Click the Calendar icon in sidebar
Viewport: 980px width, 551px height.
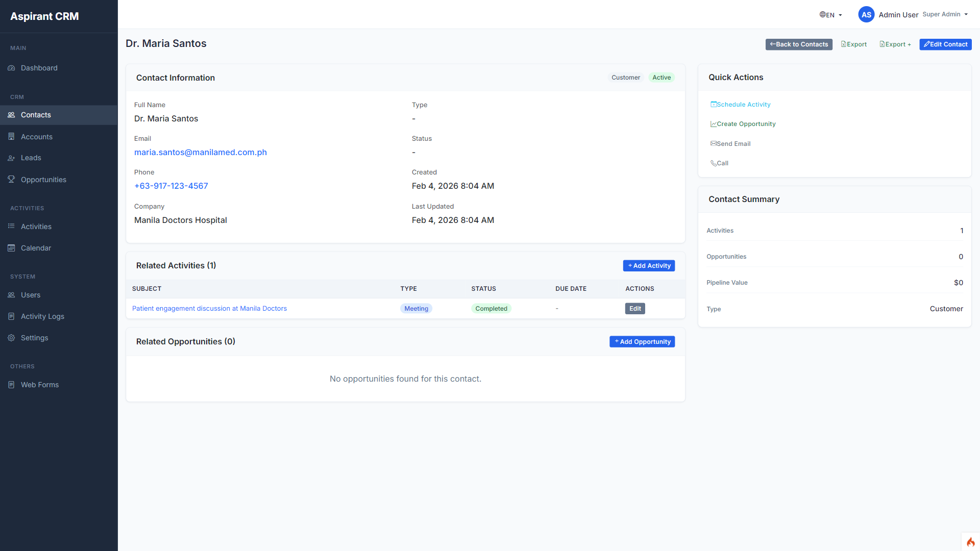coord(11,248)
